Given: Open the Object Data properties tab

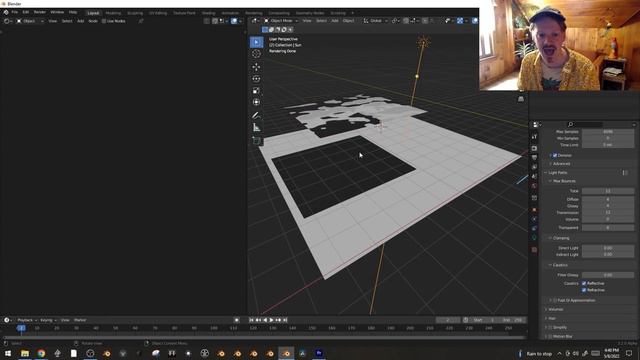Looking at the screenshot, I should (x=534, y=238).
